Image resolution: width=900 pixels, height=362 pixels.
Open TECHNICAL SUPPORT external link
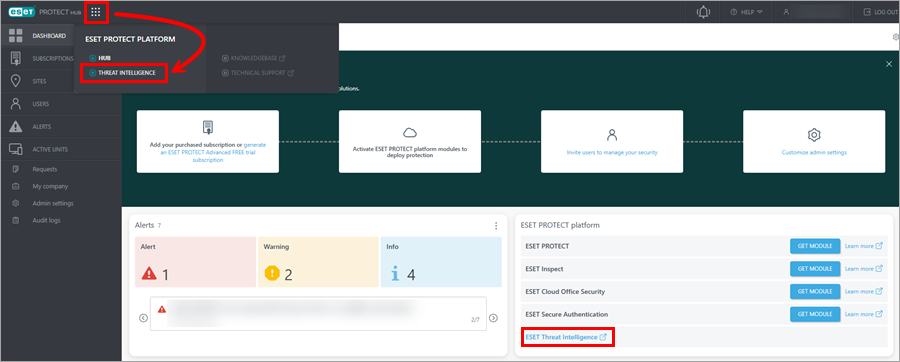(x=258, y=73)
